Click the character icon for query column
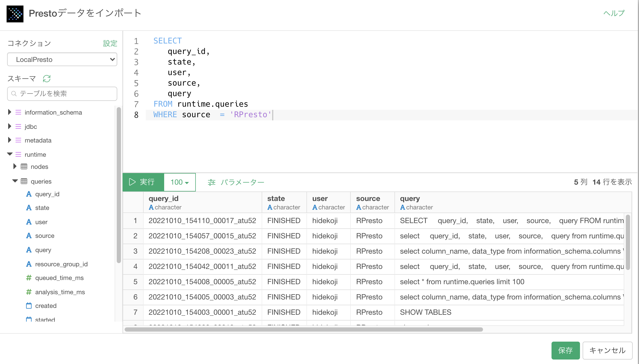The image size is (639, 364). 29,250
